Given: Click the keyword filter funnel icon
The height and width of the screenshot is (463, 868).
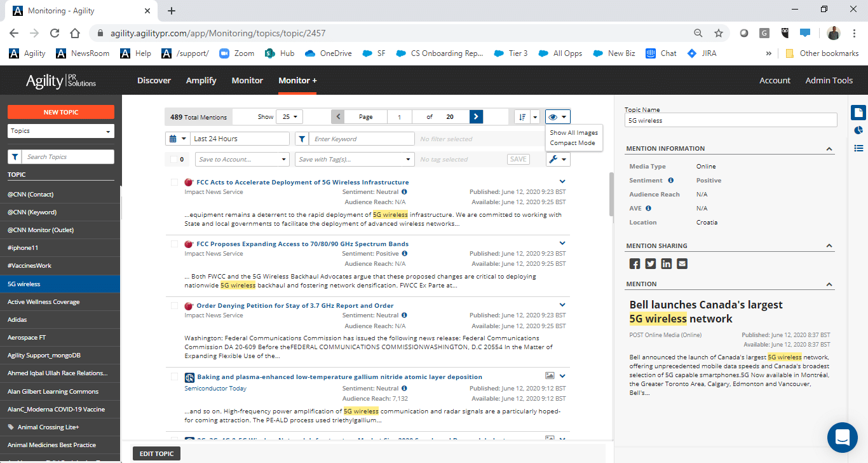Looking at the screenshot, I should click(x=302, y=139).
